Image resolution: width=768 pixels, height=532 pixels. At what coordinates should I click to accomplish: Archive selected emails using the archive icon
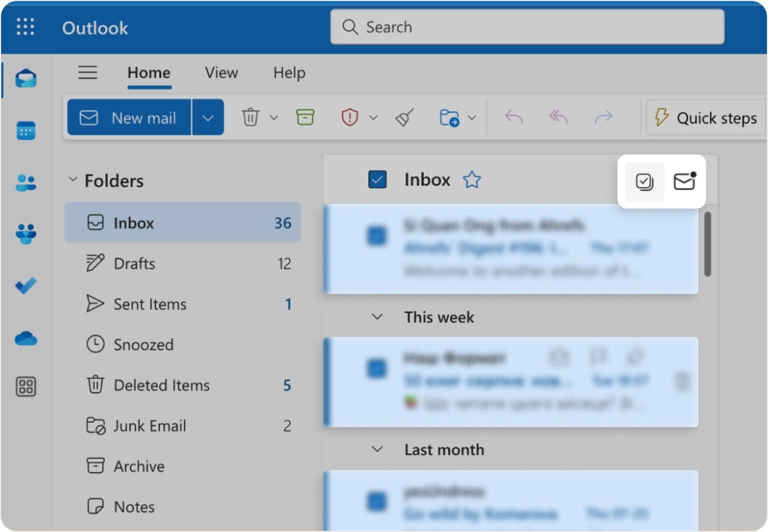pos(305,117)
